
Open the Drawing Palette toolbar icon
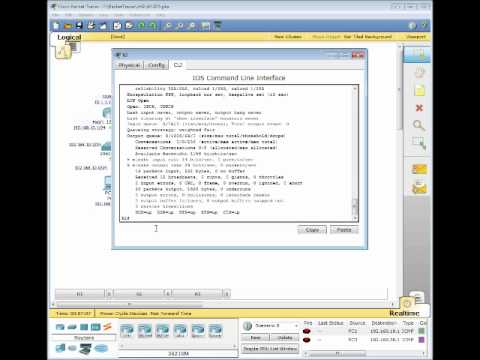tap(206, 25)
